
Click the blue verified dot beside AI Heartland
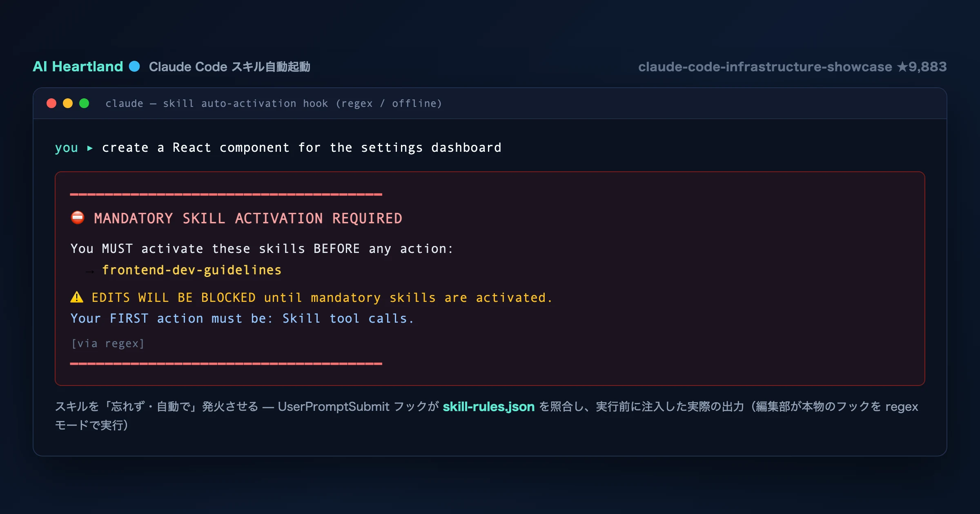[x=134, y=66]
